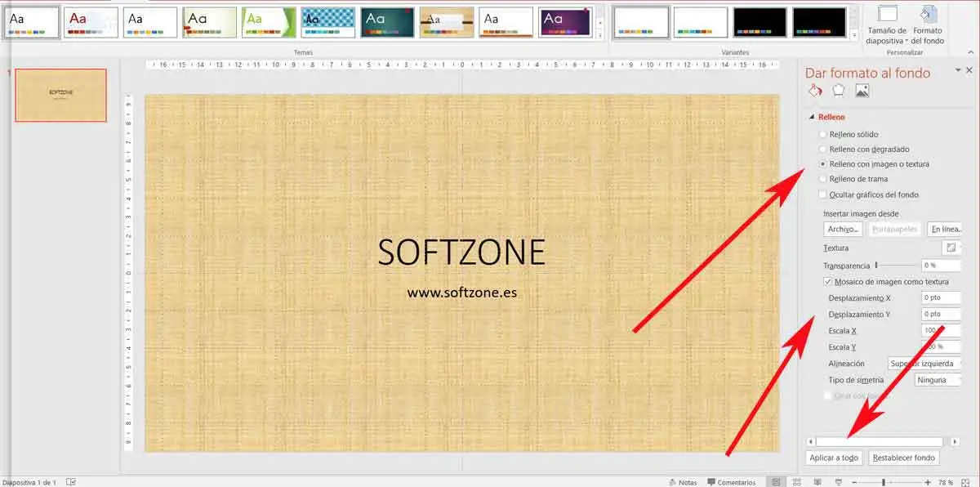Image resolution: width=980 pixels, height=487 pixels.
Task: Open Notas pane from status bar
Action: pos(682,482)
